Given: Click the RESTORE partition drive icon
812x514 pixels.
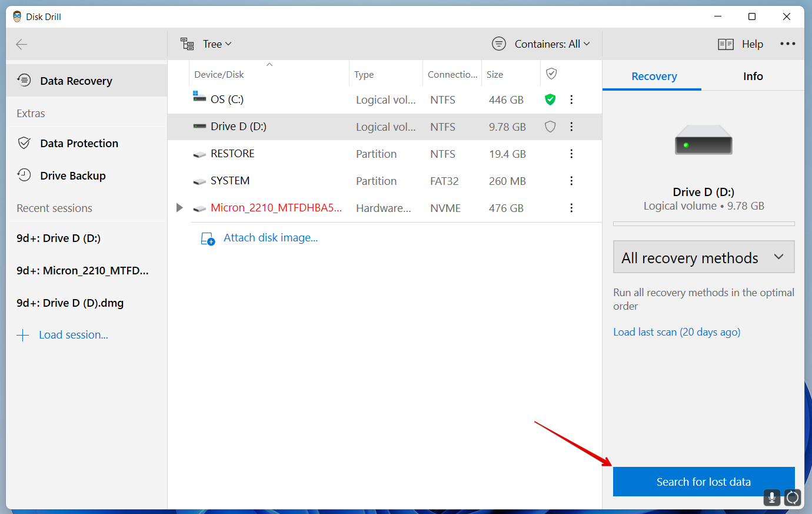Looking at the screenshot, I should 199,155.
